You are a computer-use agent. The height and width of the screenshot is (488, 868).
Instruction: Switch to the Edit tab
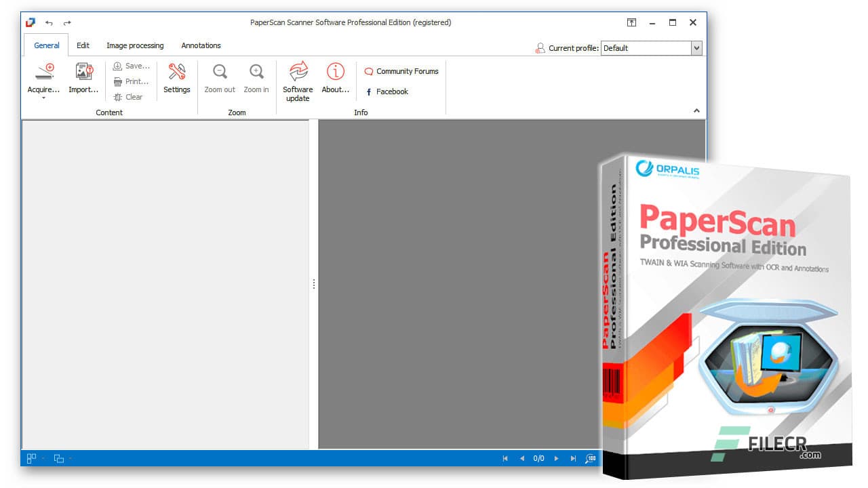83,45
